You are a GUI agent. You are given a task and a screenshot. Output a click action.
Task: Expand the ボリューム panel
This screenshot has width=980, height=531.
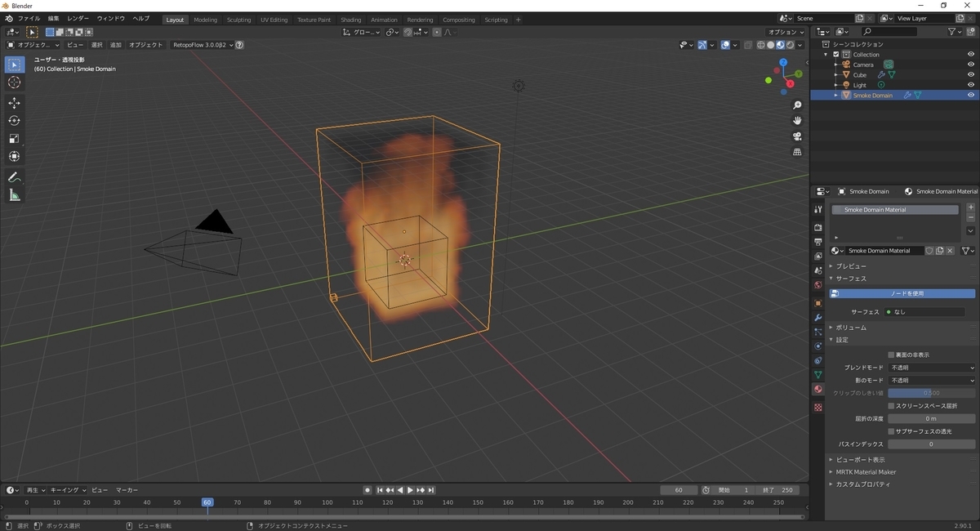click(849, 328)
